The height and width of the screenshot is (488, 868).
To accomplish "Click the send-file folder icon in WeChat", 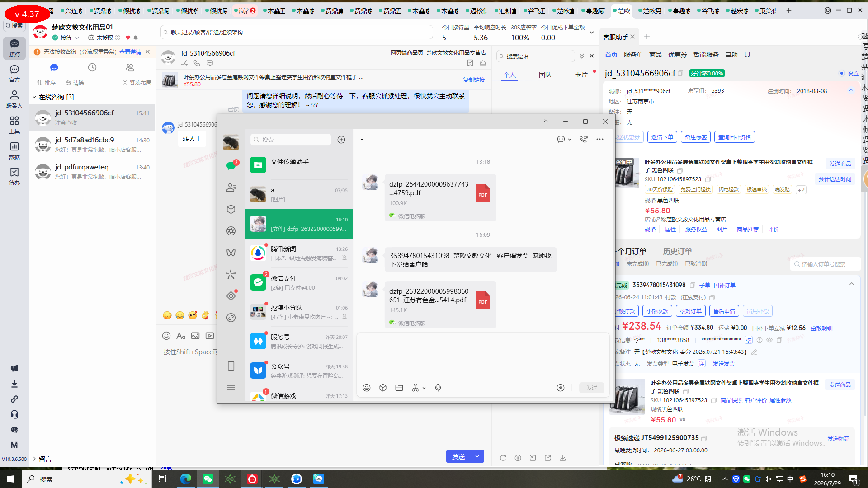I will coord(399,388).
